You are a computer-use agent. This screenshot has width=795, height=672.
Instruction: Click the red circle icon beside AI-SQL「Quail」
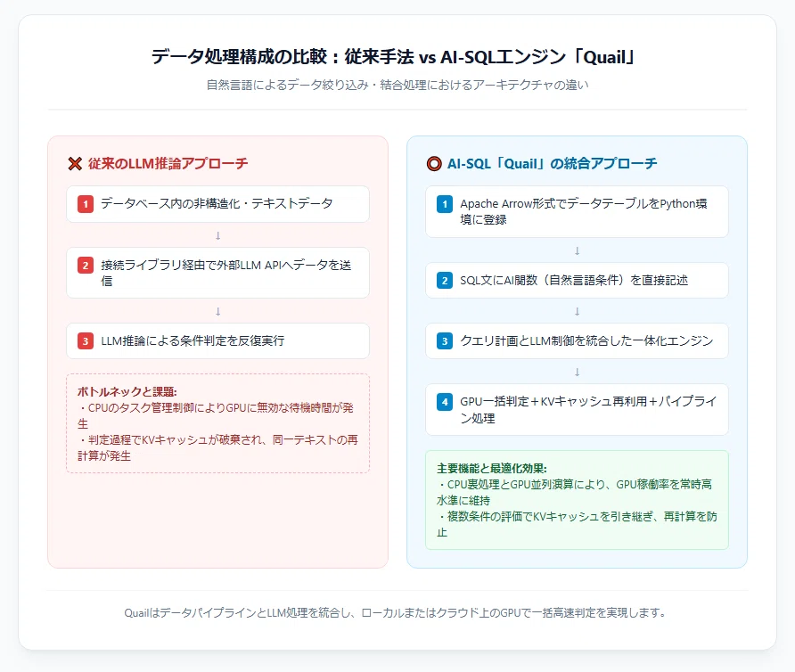(x=434, y=164)
